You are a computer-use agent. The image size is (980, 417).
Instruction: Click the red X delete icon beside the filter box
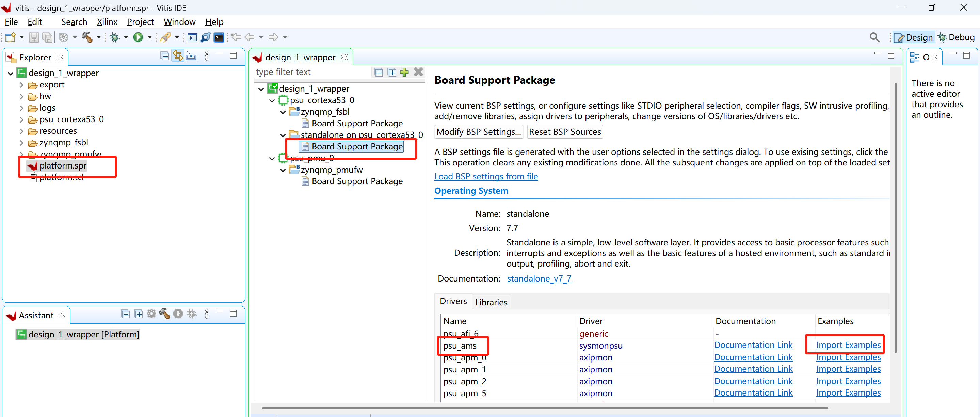[x=418, y=72]
